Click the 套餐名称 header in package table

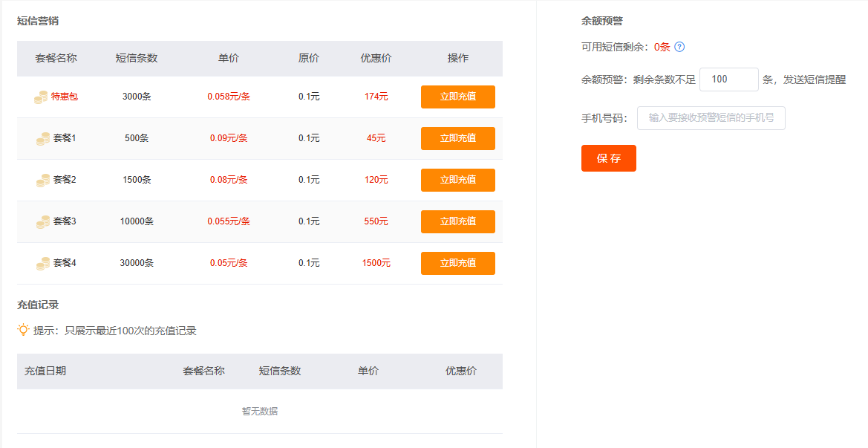[56, 58]
